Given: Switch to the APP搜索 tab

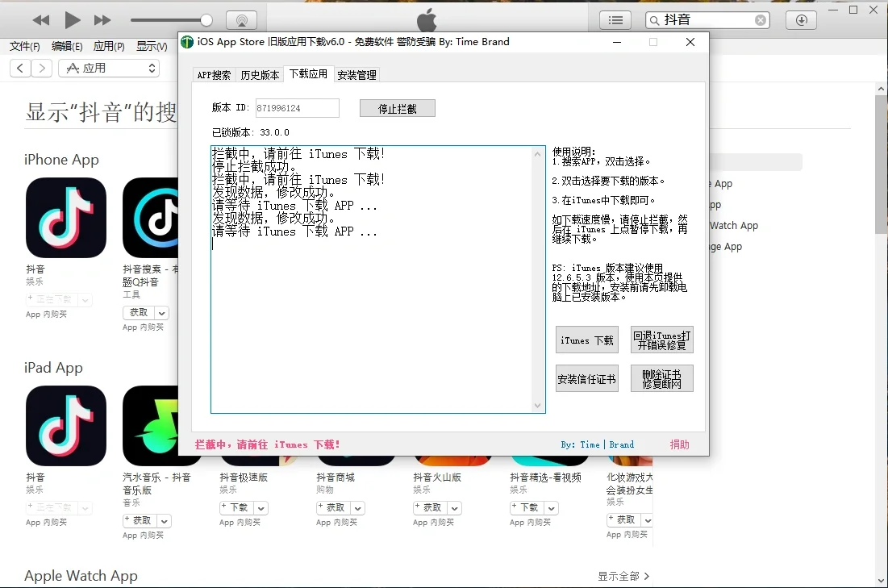Looking at the screenshot, I should 213,74.
